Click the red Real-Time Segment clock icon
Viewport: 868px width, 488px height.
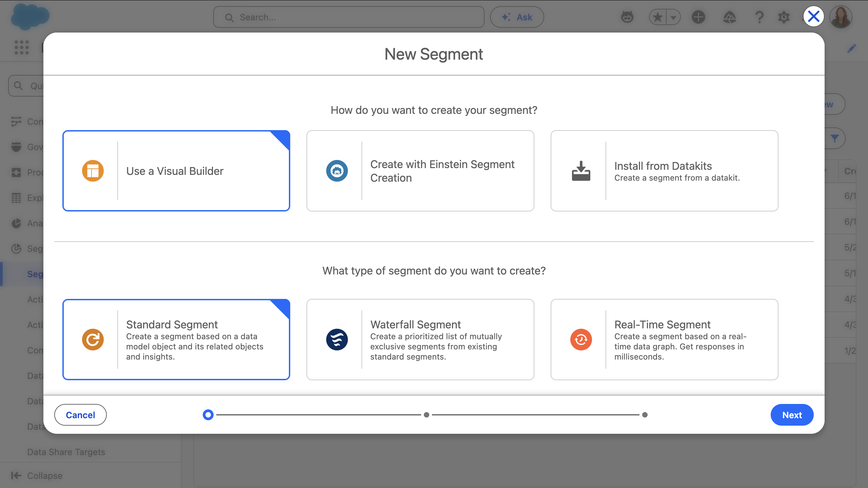(581, 340)
